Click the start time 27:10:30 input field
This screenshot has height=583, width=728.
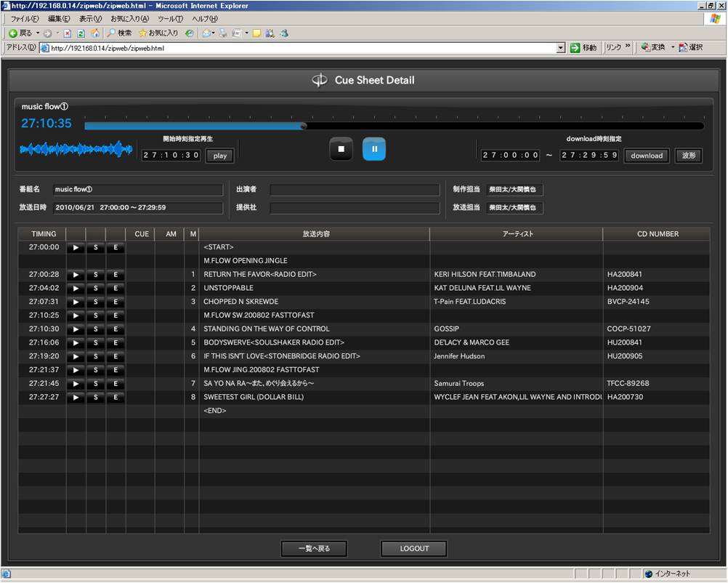click(x=171, y=156)
